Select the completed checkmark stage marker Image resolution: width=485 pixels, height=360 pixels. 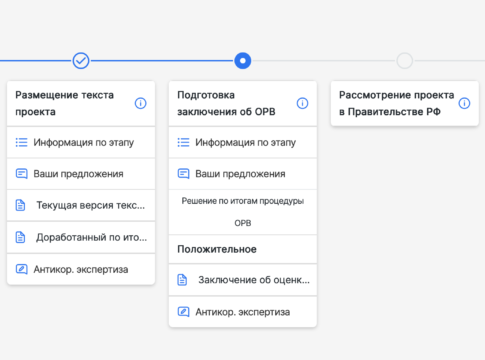click(x=81, y=61)
